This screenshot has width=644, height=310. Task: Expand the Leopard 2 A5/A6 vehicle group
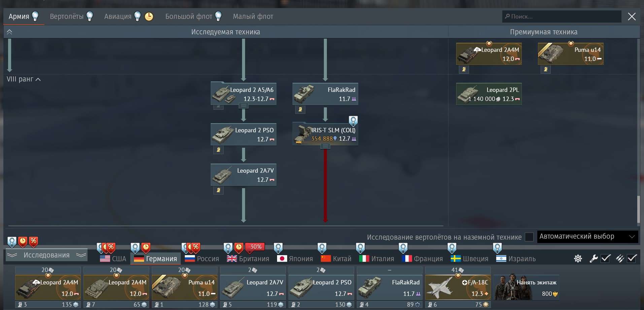click(x=243, y=106)
